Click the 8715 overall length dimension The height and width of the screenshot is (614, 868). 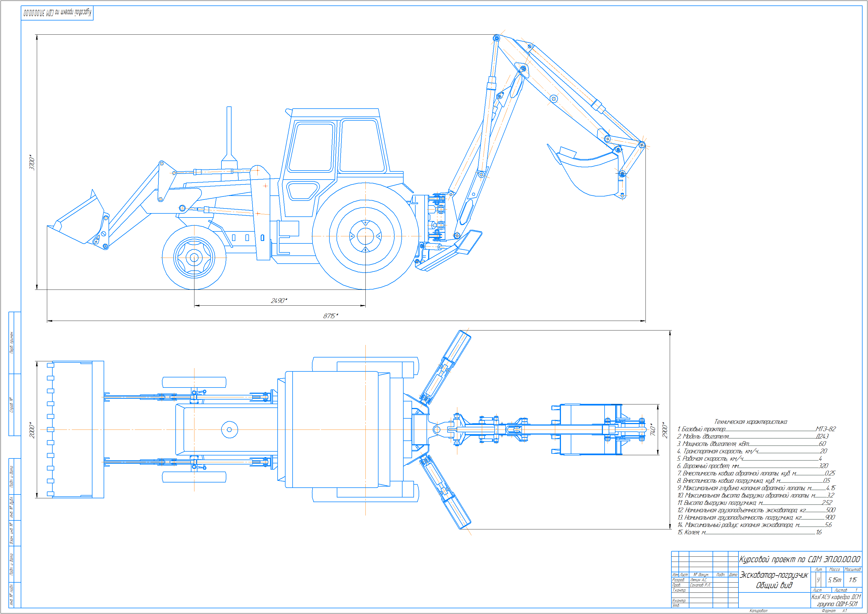tap(331, 315)
